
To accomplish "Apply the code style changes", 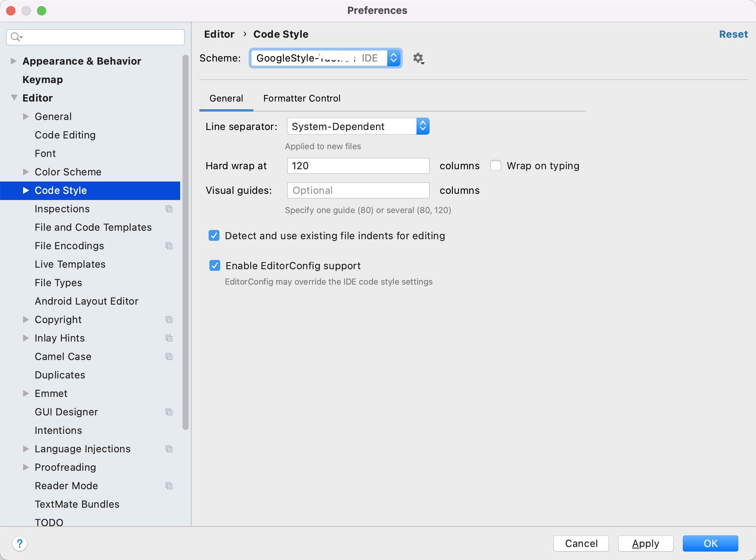I will click(x=645, y=543).
